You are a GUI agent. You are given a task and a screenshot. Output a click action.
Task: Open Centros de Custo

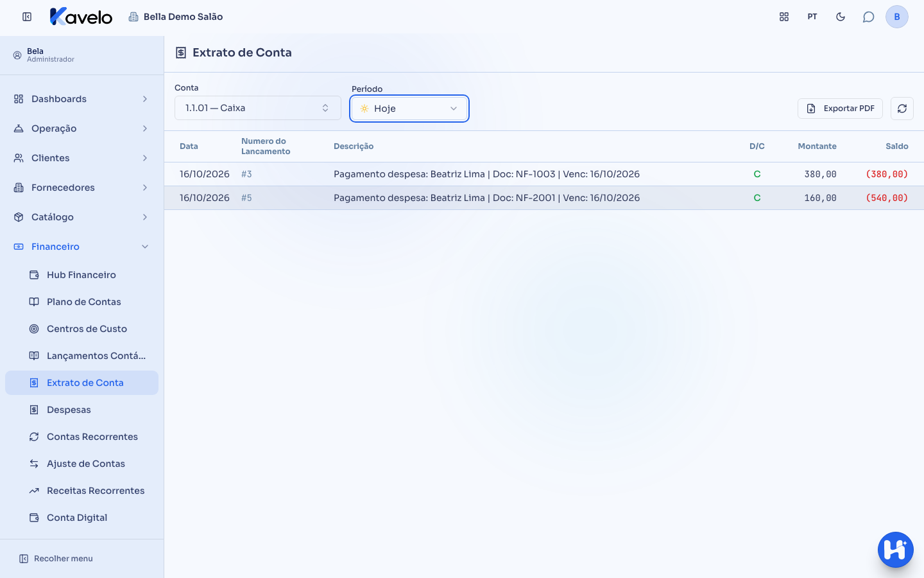pos(81,329)
